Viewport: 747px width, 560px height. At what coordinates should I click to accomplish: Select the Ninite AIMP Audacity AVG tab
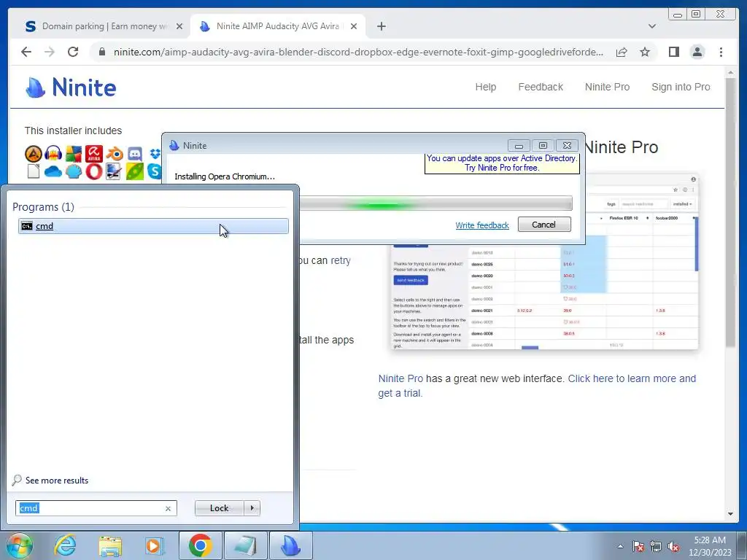click(278, 26)
